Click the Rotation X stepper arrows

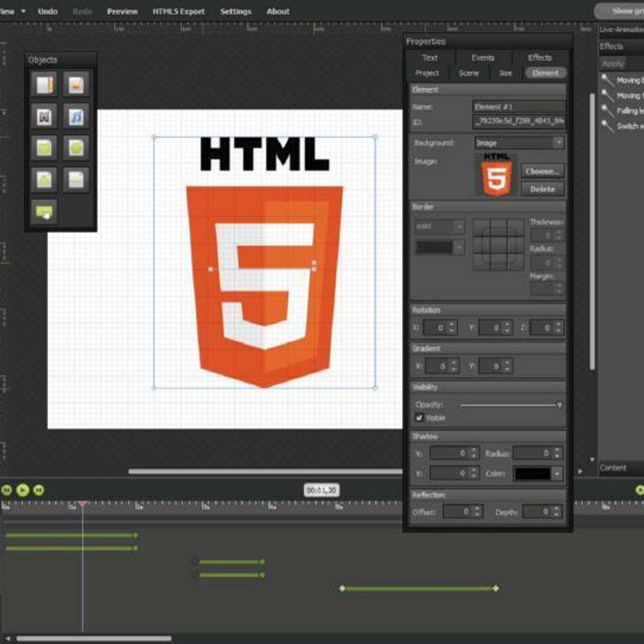pyautogui.click(x=452, y=327)
